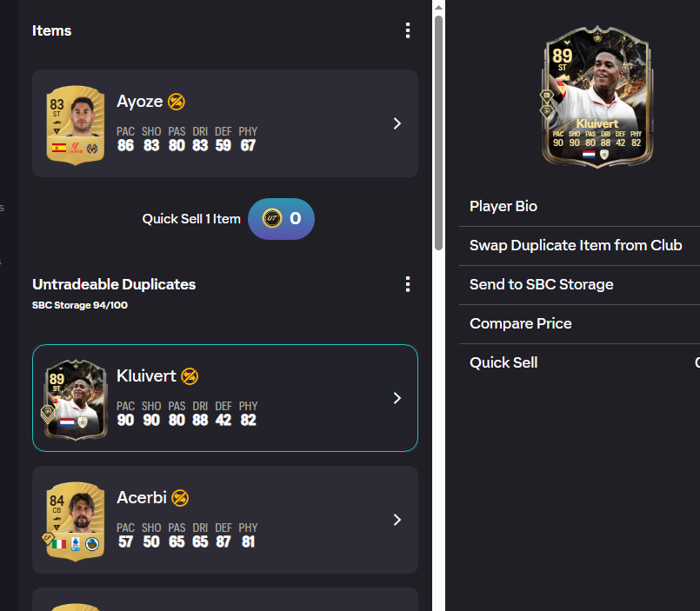This screenshot has height=611, width=700.
Task: Click the Spain flag on Ayoze's card
Action: pyautogui.click(x=59, y=148)
